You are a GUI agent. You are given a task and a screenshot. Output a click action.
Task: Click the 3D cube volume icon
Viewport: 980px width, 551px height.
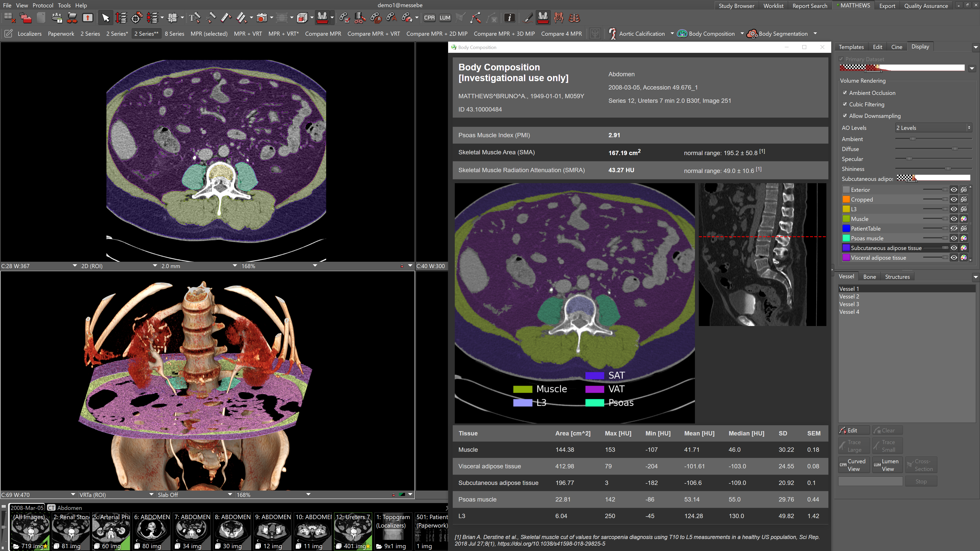coord(302,18)
